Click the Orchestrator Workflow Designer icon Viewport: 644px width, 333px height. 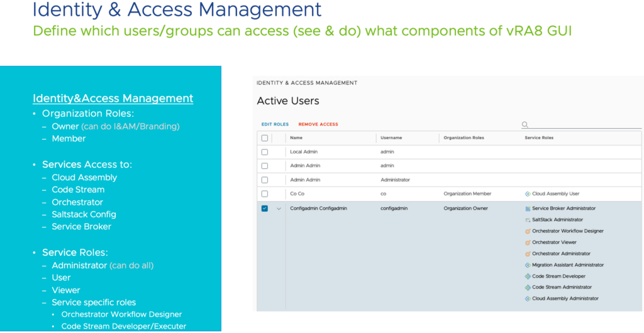coord(528,231)
